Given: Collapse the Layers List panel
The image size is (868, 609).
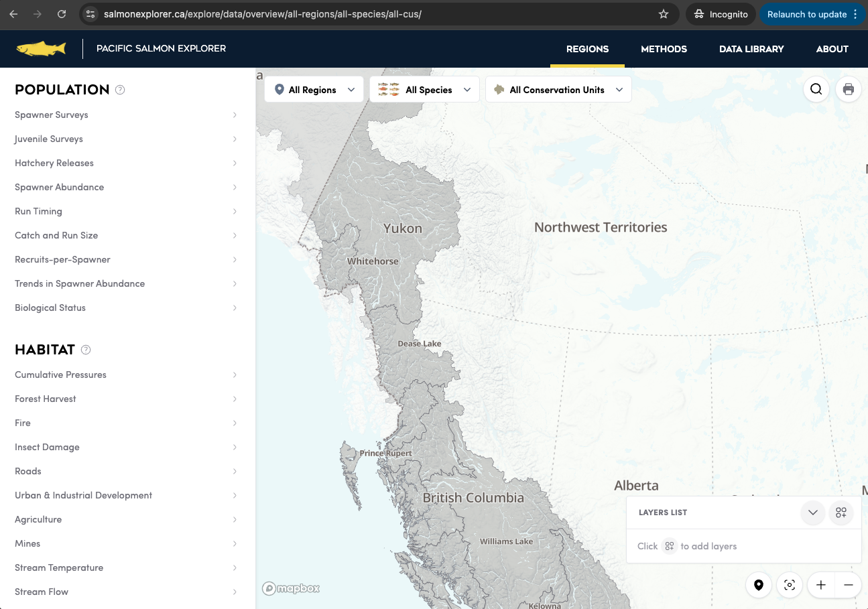Looking at the screenshot, I should coord(813,513).
